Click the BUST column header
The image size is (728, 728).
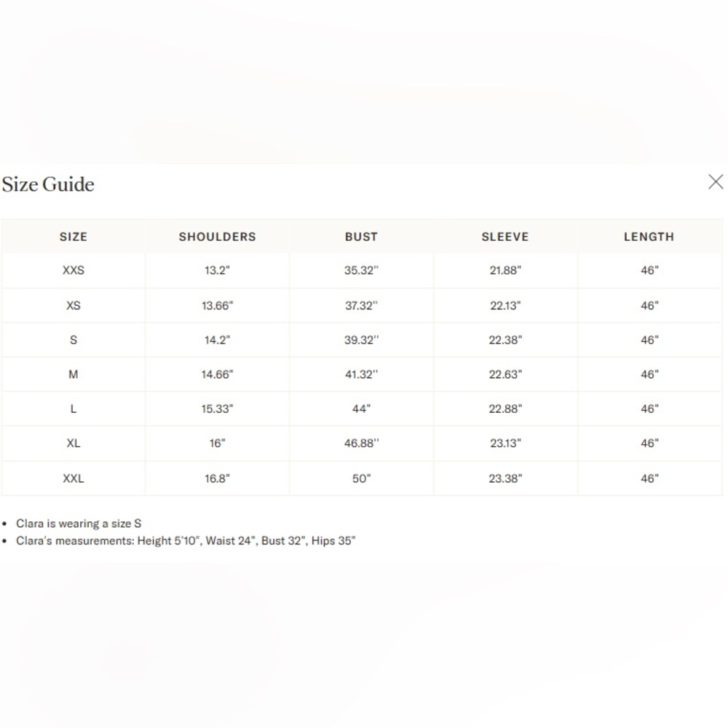(361, 237)
